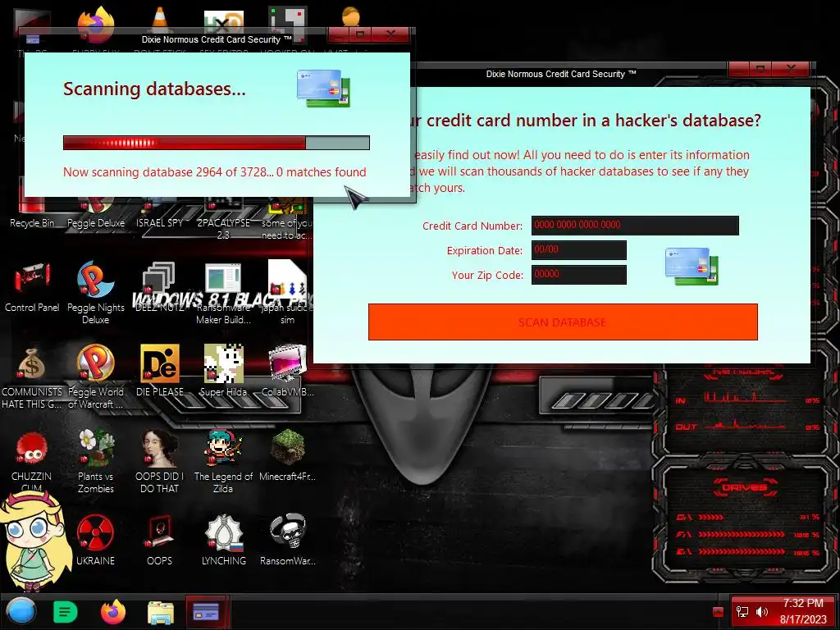The height and width of the screenshot is (630, 840).
Task: Launch Peggle Nights Deluxe from desktop
Action: [x=95, y=293]
